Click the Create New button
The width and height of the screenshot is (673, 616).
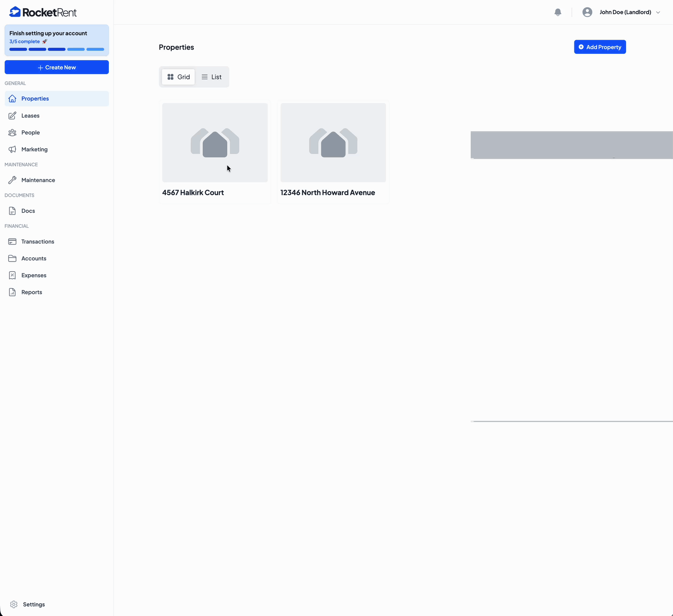(57, 67)
